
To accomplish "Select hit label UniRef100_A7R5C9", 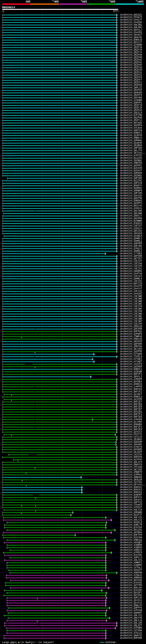I will pos(131,552).
